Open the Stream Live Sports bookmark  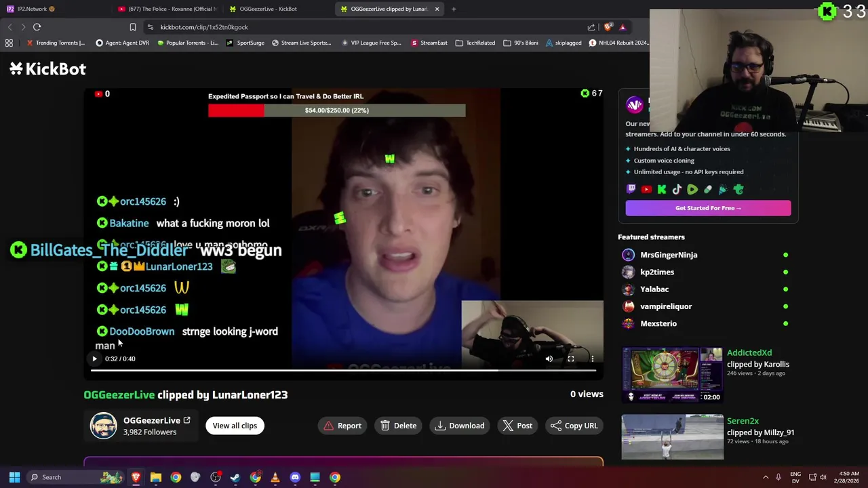pyautogui.click(x=301, y=43)
